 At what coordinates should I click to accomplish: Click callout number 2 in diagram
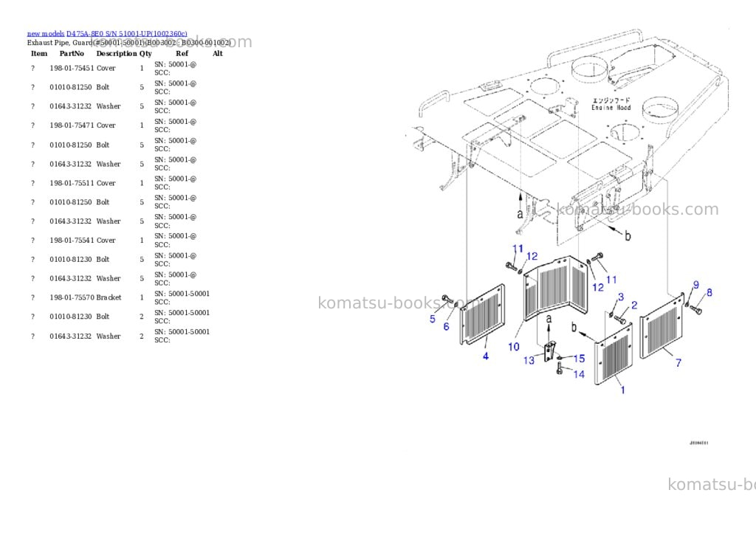pos(634,305)
